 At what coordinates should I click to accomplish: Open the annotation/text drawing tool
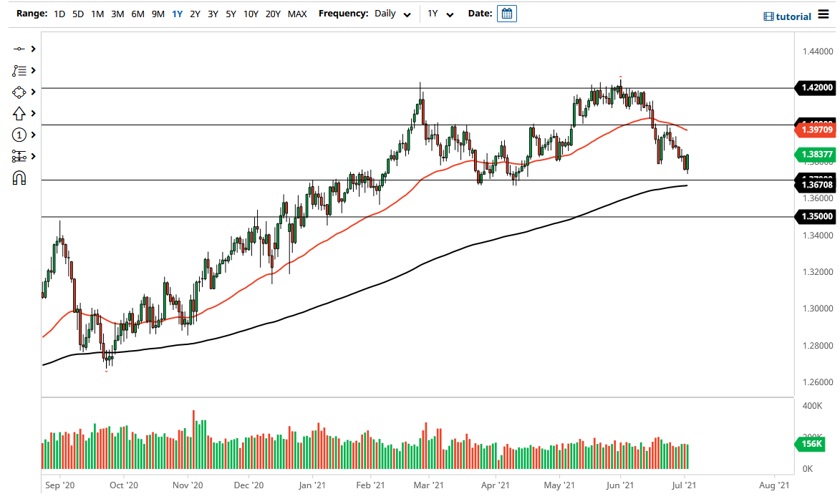(19, 70)
